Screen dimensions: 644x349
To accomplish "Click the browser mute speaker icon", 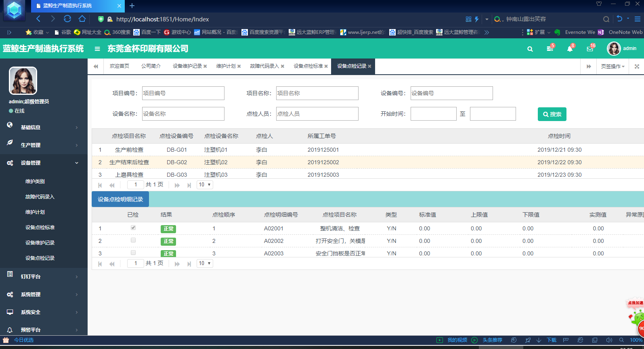I will tap(609, 340).
